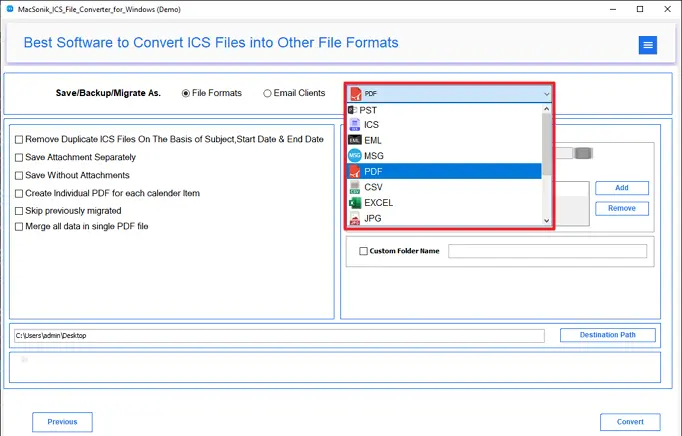Click the destination path text field
The width and height of the screenshot is (682, 436).
[x=278, y=336]
